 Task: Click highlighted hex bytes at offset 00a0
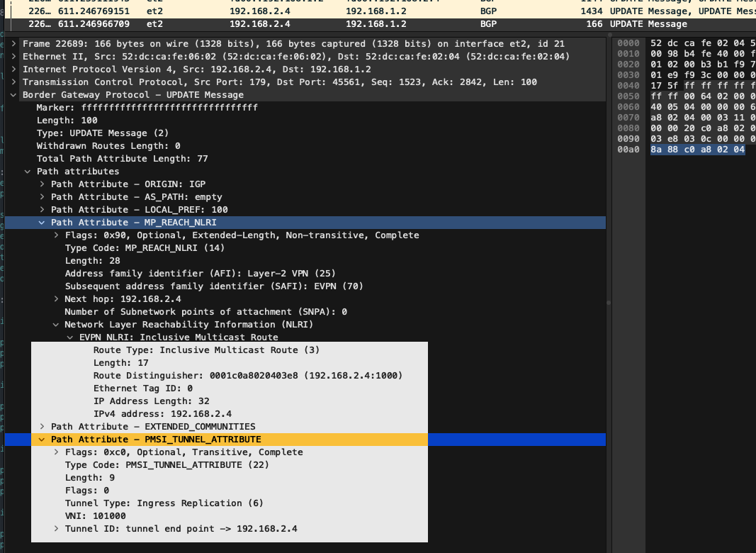697,150
